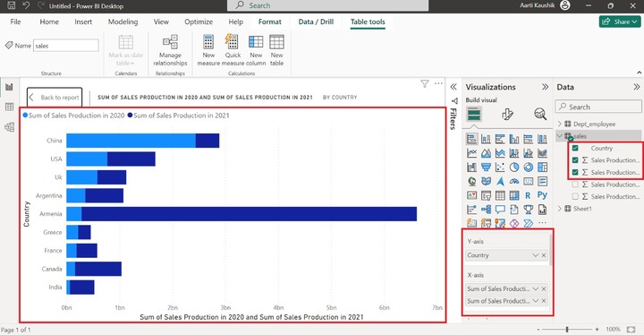The width and height of the screenshot is (644, 335).
Task: Select the gauge visual
Action: (514, 181)
